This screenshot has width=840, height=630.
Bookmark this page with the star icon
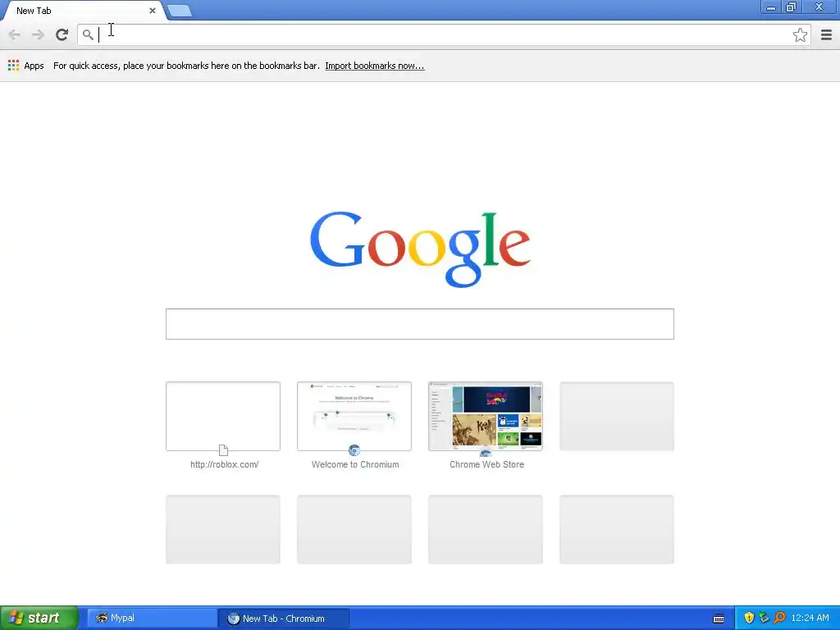[x=800, y=34]
